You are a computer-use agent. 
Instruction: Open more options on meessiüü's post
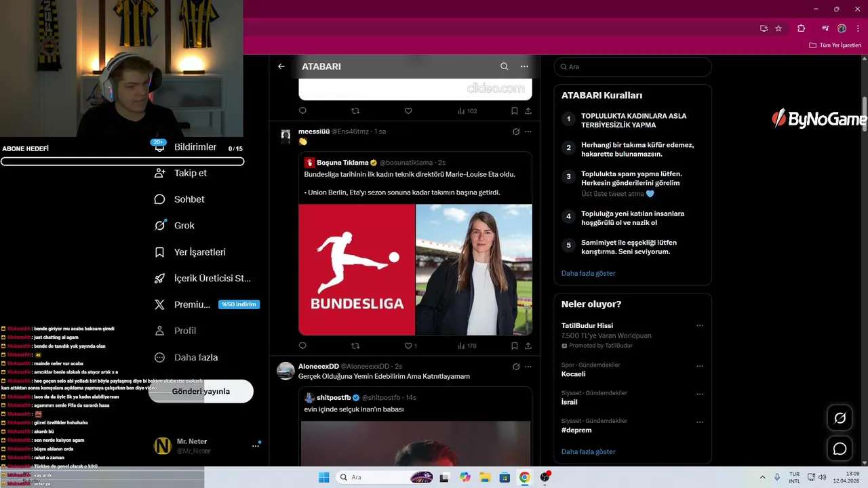click(528, 131)
